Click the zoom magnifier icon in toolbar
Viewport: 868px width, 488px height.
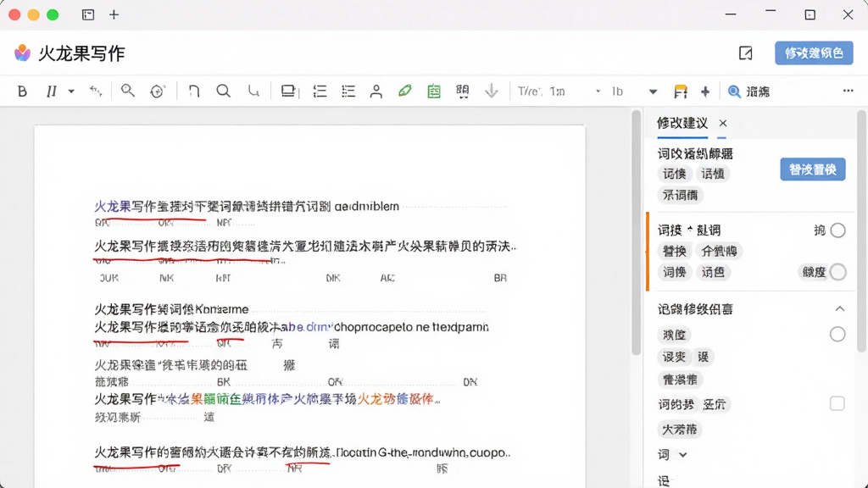point(128,91)
